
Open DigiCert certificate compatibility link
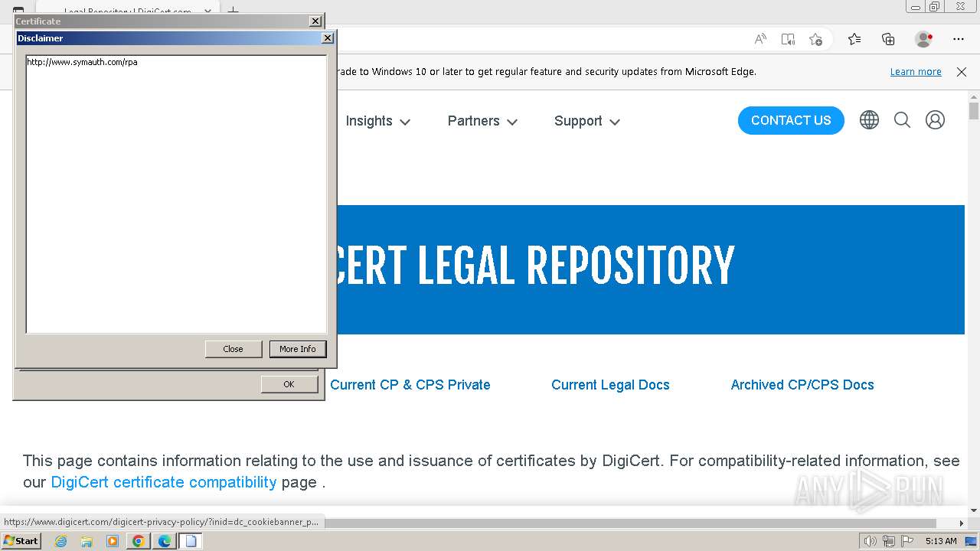[164, 482]
